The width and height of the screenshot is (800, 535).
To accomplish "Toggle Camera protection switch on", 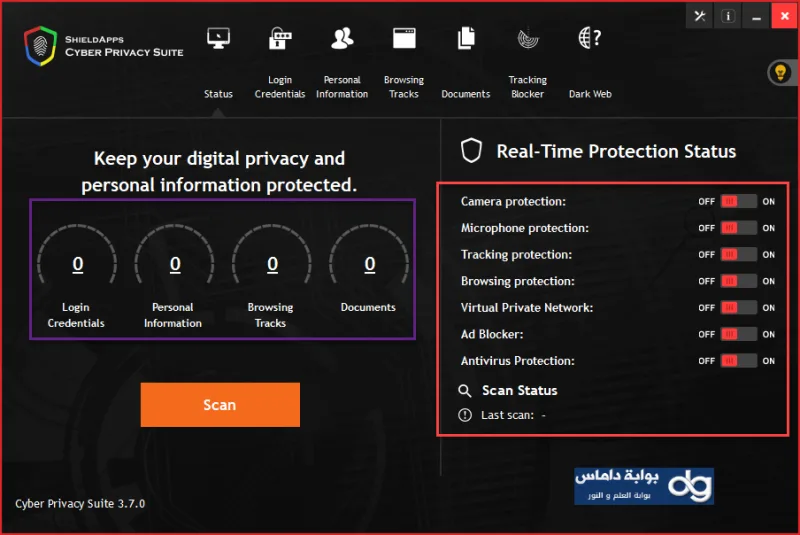I will click(738, 201).
